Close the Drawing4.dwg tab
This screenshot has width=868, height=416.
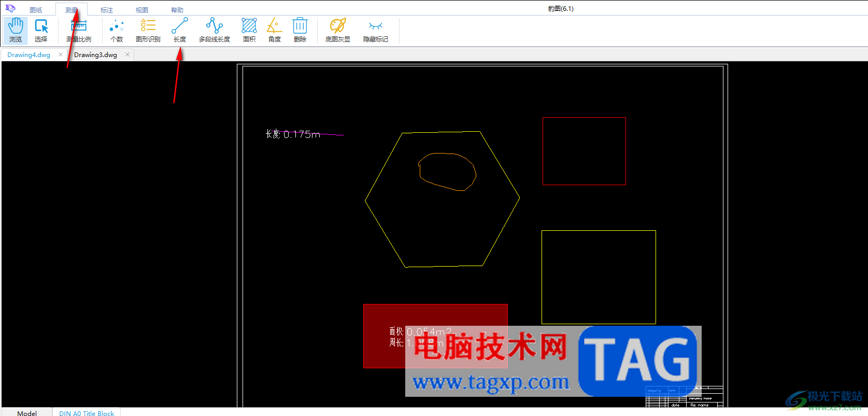[61, 54]
